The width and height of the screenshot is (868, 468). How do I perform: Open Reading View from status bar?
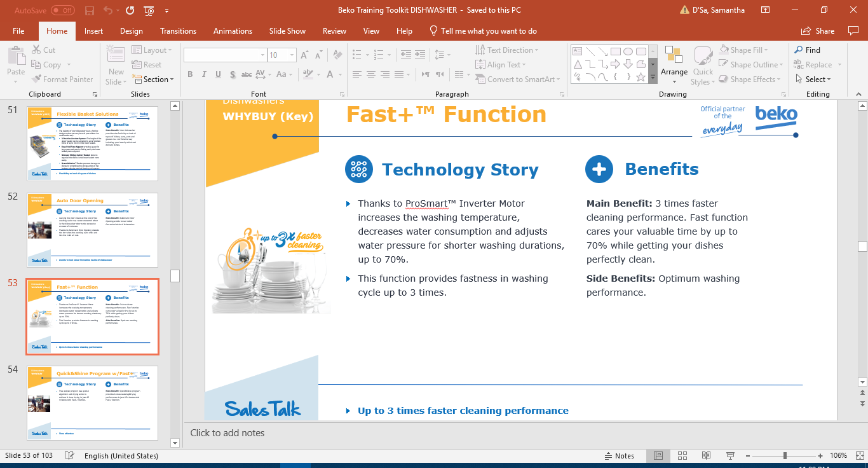[705, 456]
